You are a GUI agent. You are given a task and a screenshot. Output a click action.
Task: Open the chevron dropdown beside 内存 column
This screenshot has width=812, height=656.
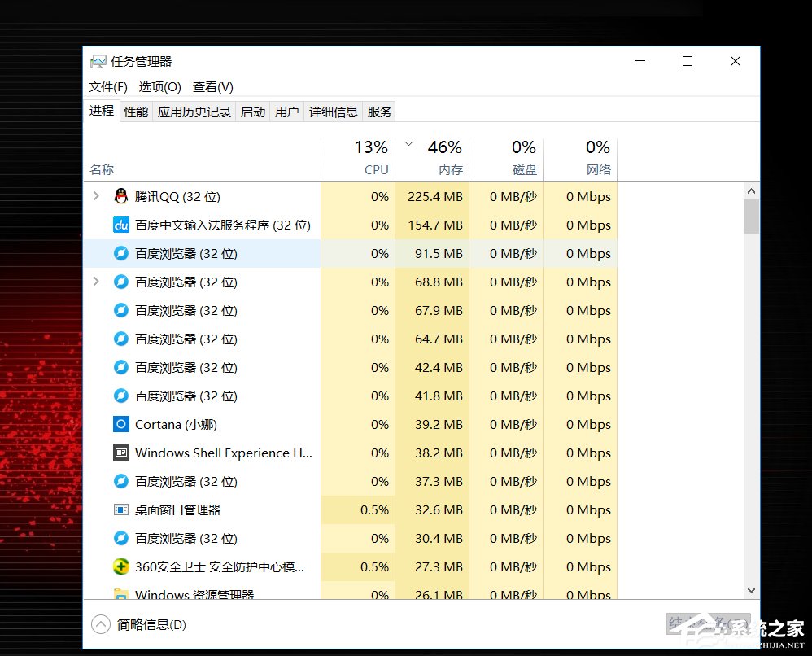tap(408, 142)
